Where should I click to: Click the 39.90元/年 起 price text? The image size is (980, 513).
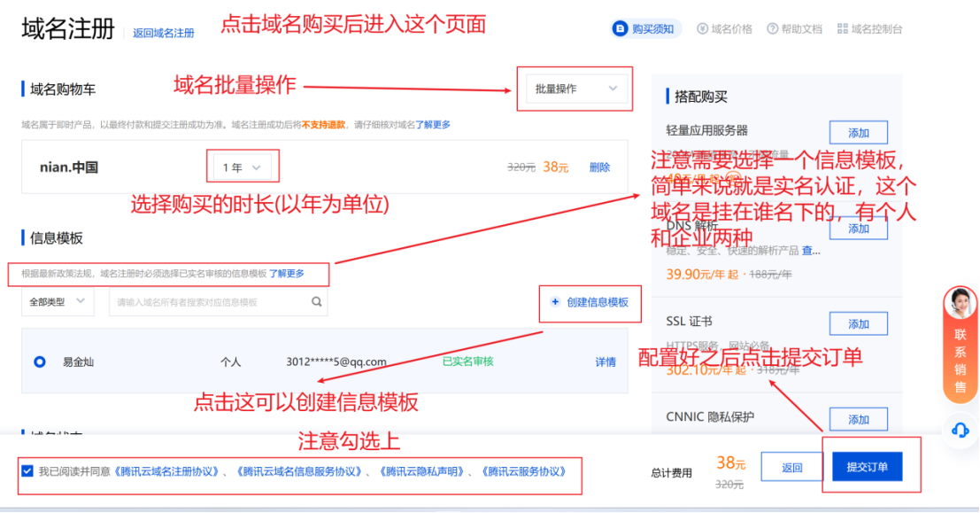702,274
